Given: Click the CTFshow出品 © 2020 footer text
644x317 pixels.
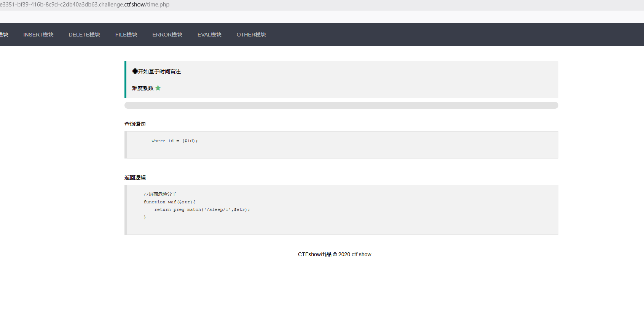Looking at the screenshot, I should [x=324, y=254].
